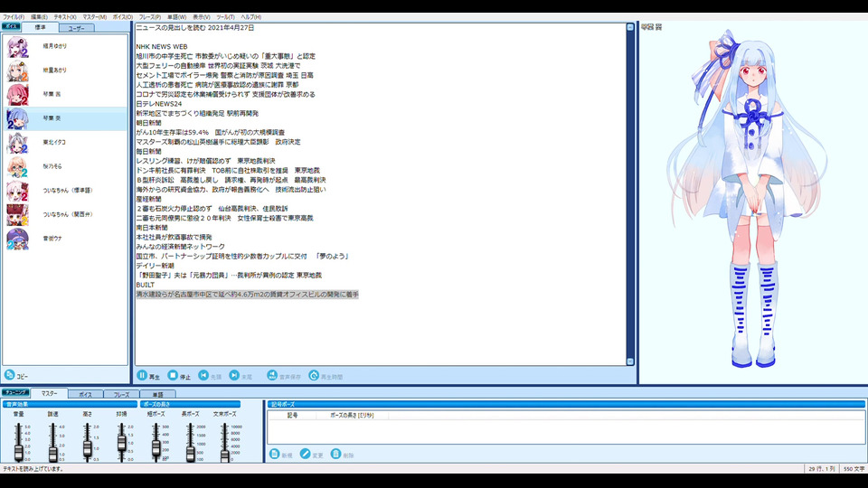Screen dimensions: 868x488
Task: Open the フレーズ tuning tab
Action: click(121, 395)
